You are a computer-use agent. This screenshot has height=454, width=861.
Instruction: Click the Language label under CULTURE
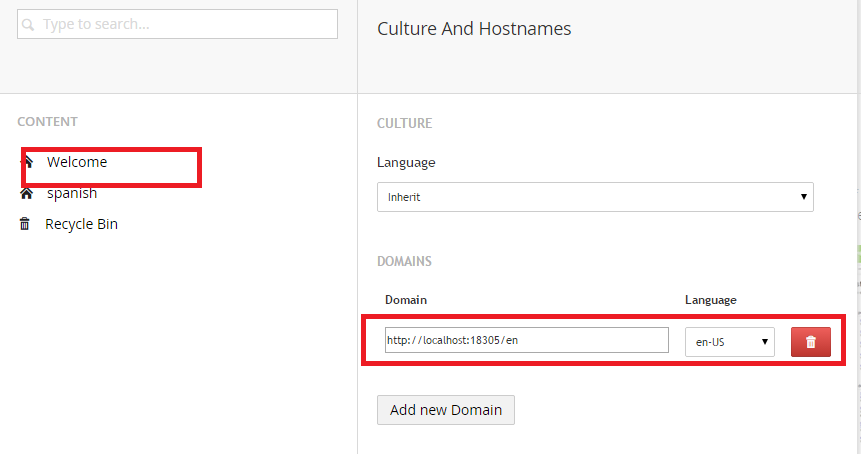tap(406, 162)
